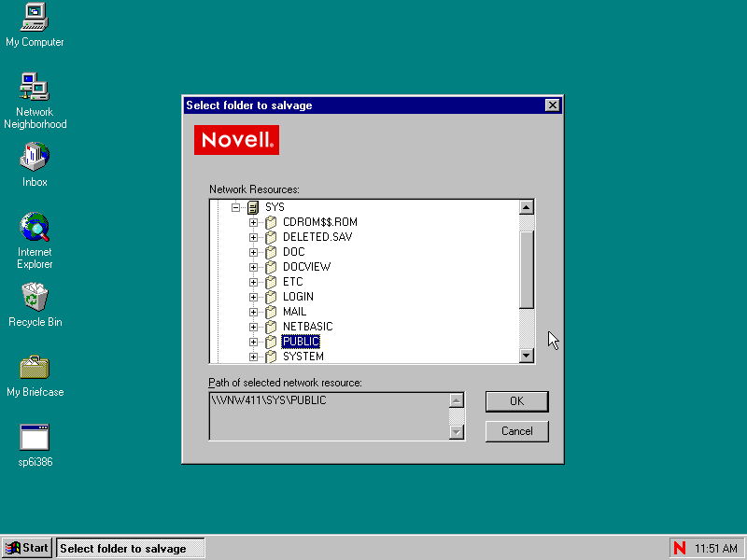Select the ETC folder name

click(x=292, y=282)
